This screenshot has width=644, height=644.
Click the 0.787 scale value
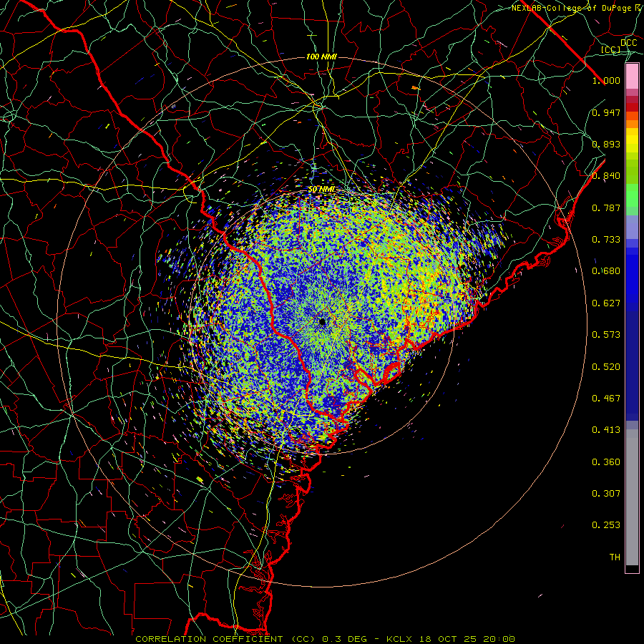[606, 208]
